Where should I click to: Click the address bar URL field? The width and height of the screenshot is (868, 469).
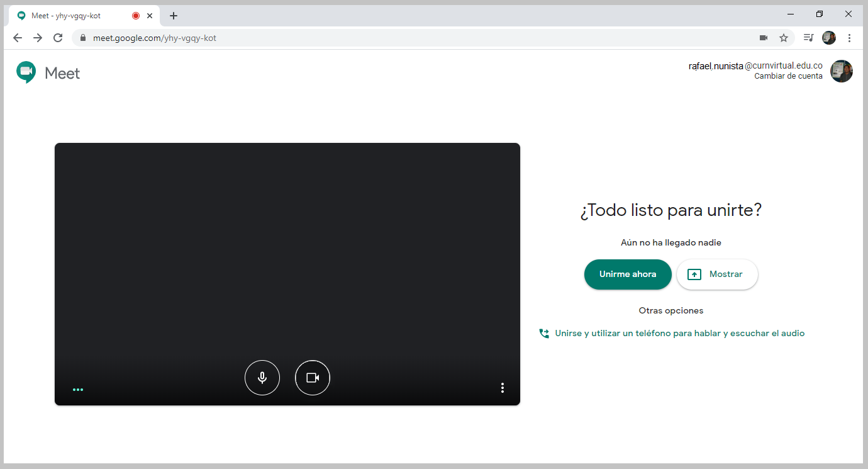433,38
